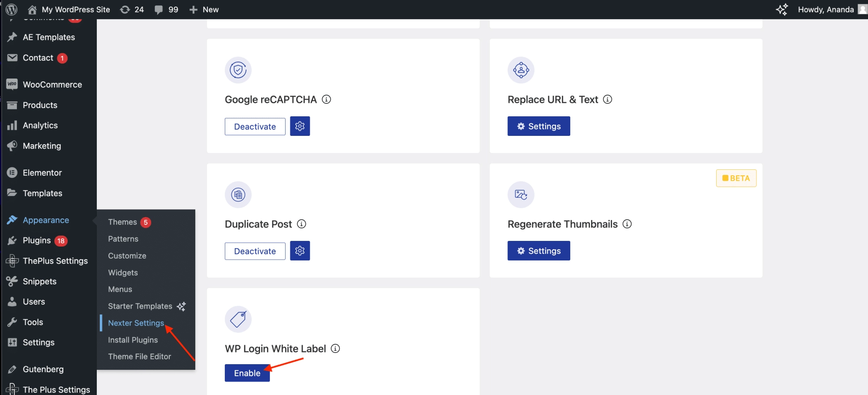
Task: Click the WordPress logo in admin bar
Action: pyautogui.click(x=11, y=9)
